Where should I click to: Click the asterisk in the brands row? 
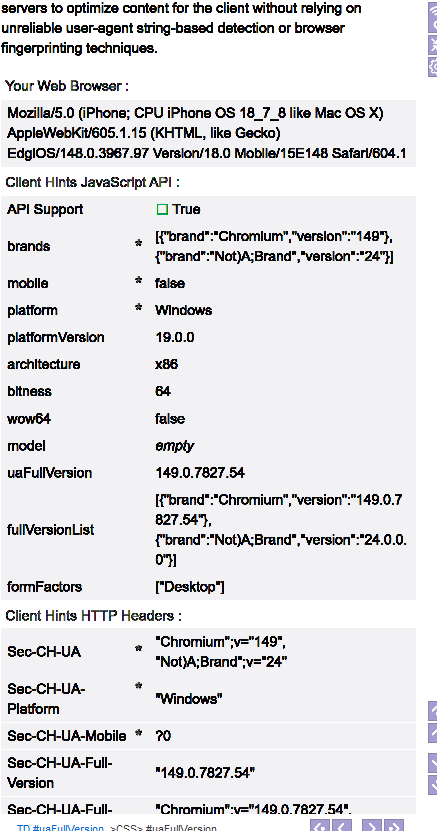coord(139,244)
